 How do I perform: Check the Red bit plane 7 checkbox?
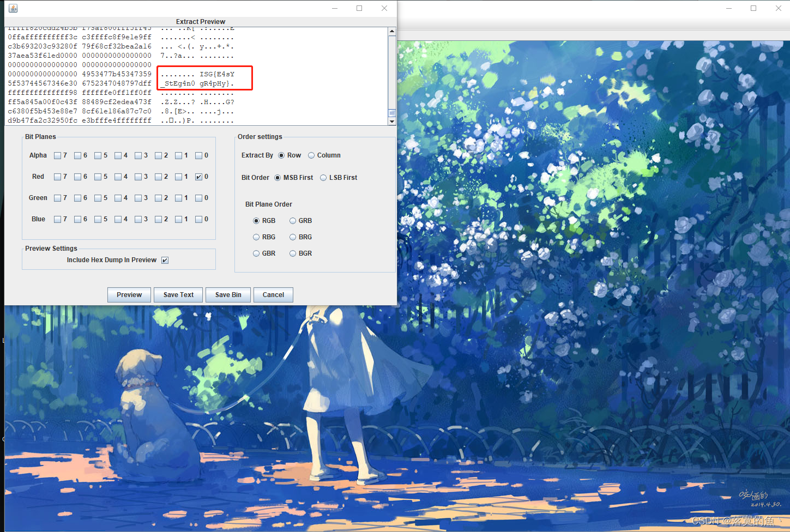coord(58,177)
